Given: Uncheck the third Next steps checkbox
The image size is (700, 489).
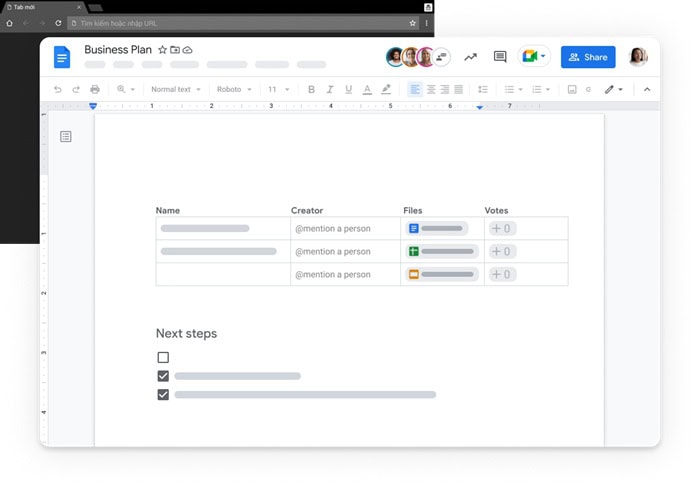Looking at the screenshot, I should 163,395.
